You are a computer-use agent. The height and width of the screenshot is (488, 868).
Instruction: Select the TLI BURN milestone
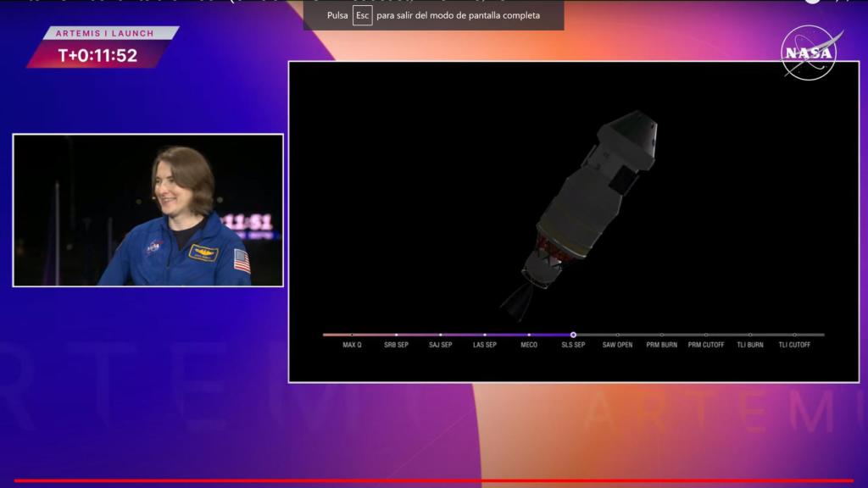[x=750, y=345]
